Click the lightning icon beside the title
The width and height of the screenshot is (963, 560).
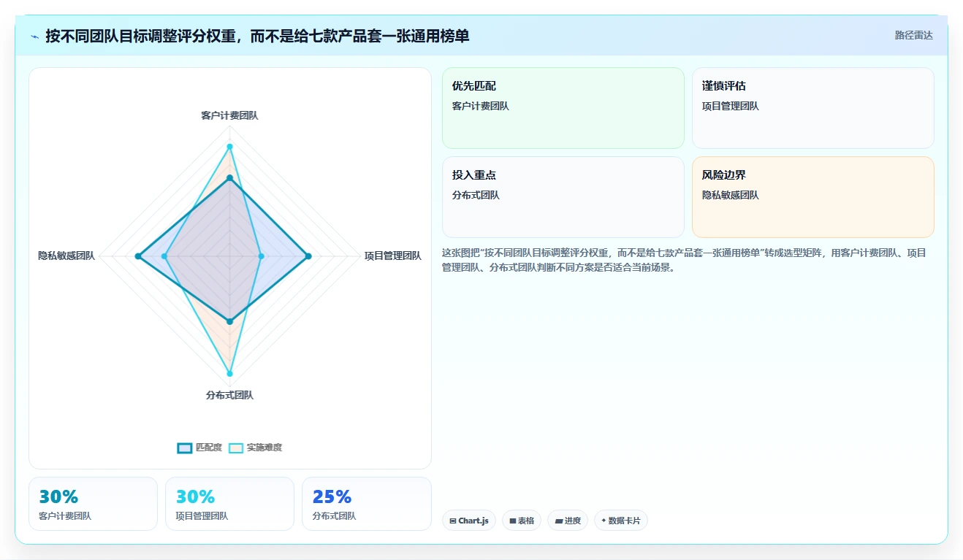tap(35, 36)
